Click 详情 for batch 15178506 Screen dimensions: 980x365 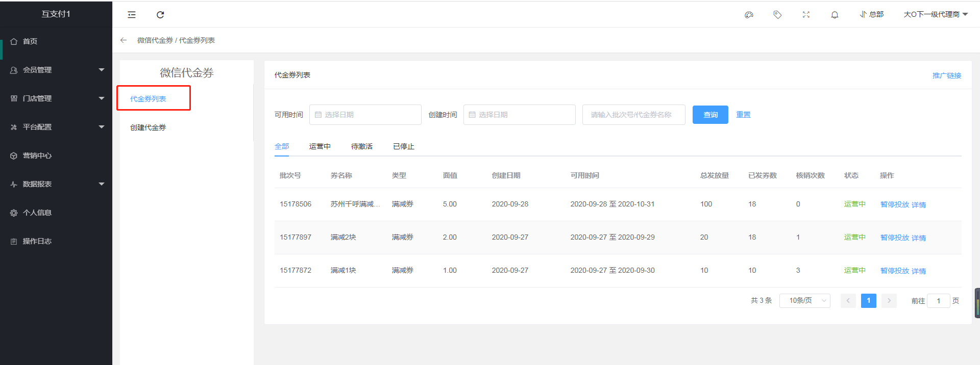click(x=919, y=204)
